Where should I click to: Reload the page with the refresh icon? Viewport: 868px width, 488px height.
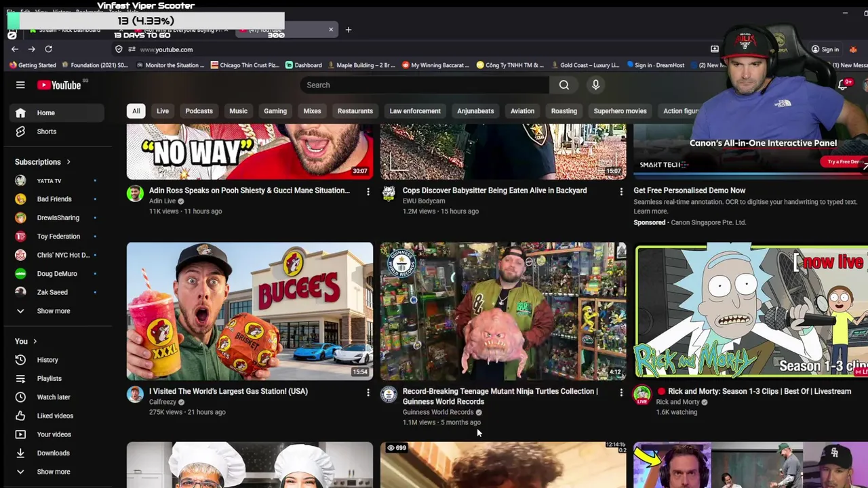coord(48,49)
